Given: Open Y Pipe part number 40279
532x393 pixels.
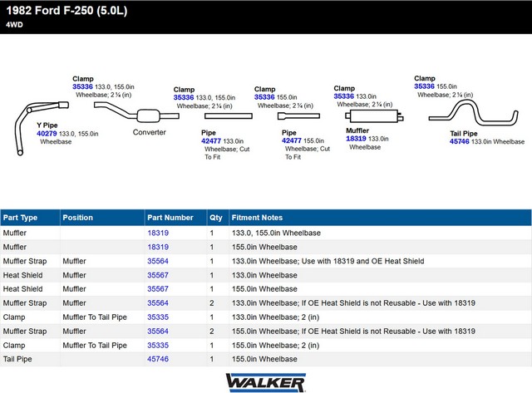Looking at the screenshot, I should click(x=47, y=134).
